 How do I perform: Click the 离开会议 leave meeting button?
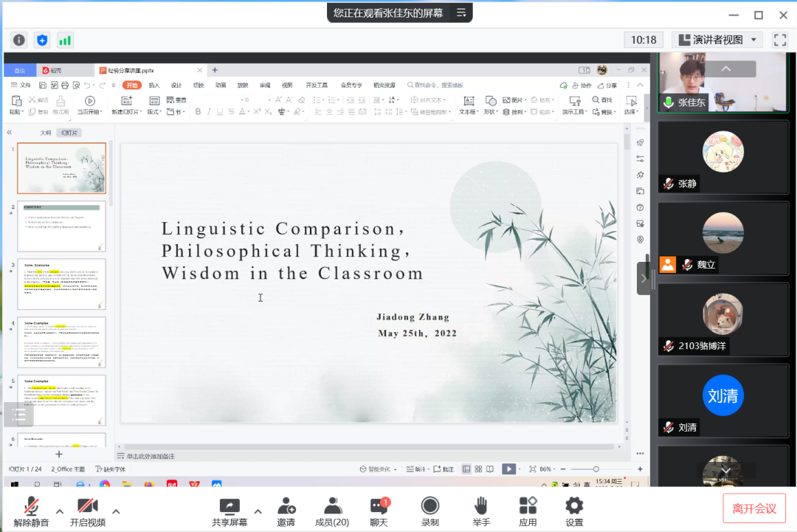754,508
